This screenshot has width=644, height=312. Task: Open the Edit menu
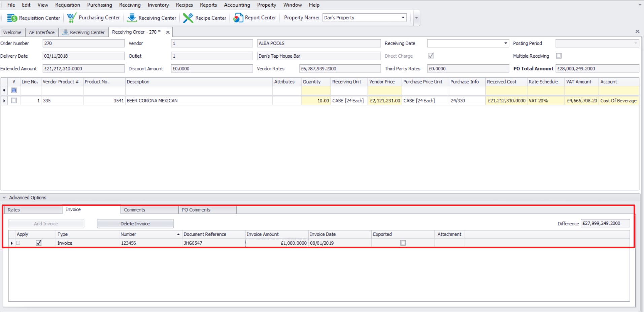(x=26, y=5)
